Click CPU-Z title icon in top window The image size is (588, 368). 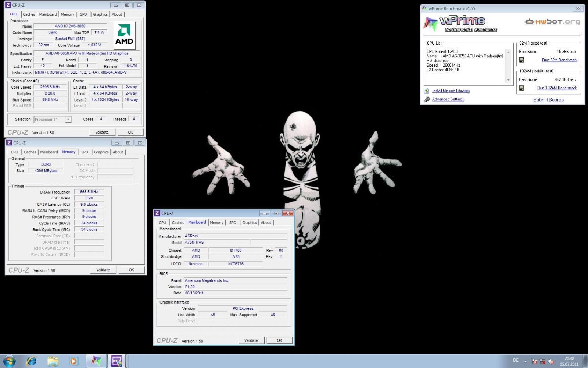pyautogui.click(x=8, y=5)
